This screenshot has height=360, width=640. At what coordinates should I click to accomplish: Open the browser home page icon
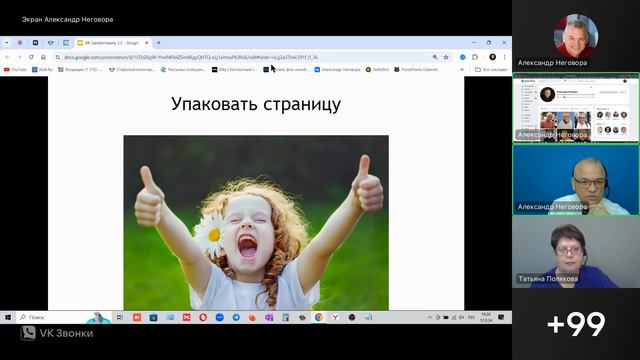pyautogui.click(x=43, y=57)
